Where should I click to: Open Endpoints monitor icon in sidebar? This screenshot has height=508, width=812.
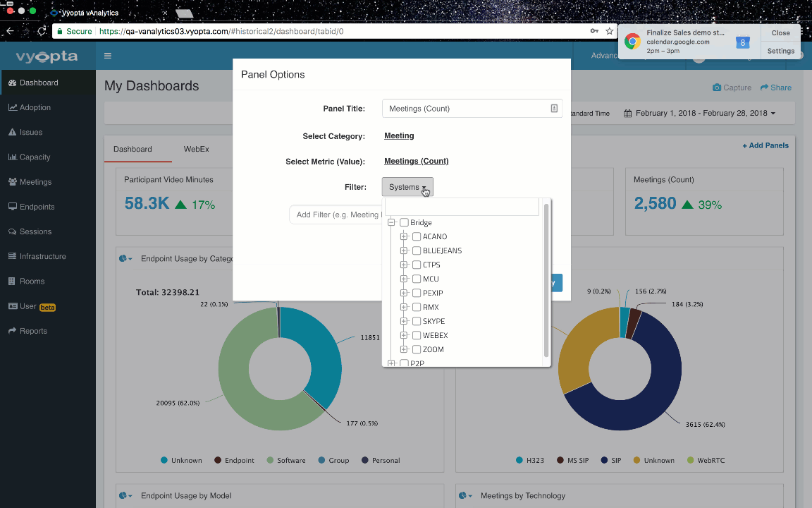click(x=13, y=207)
